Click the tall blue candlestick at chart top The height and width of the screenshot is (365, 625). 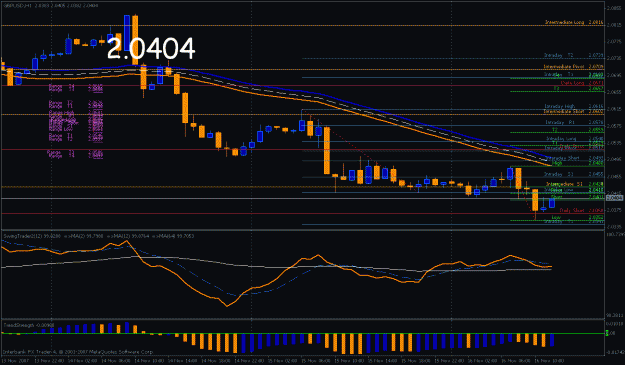[x=127, y=33]
